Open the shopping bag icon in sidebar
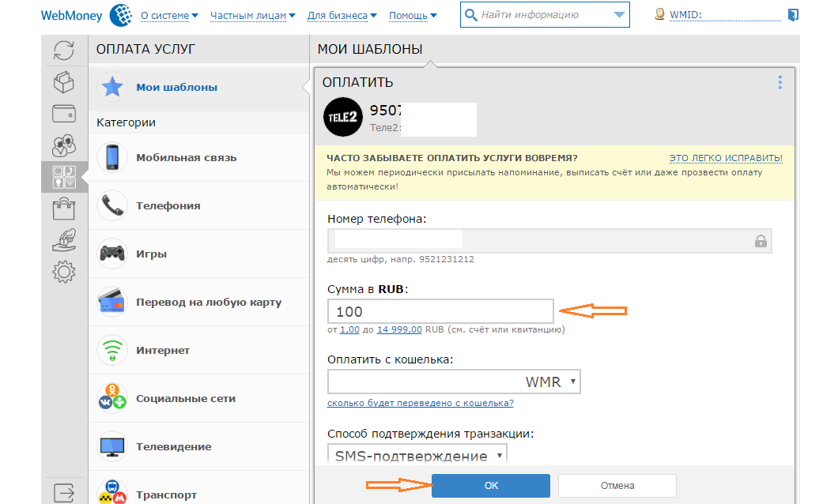Viewport: 823px width, 504px height. coord(64,209)
